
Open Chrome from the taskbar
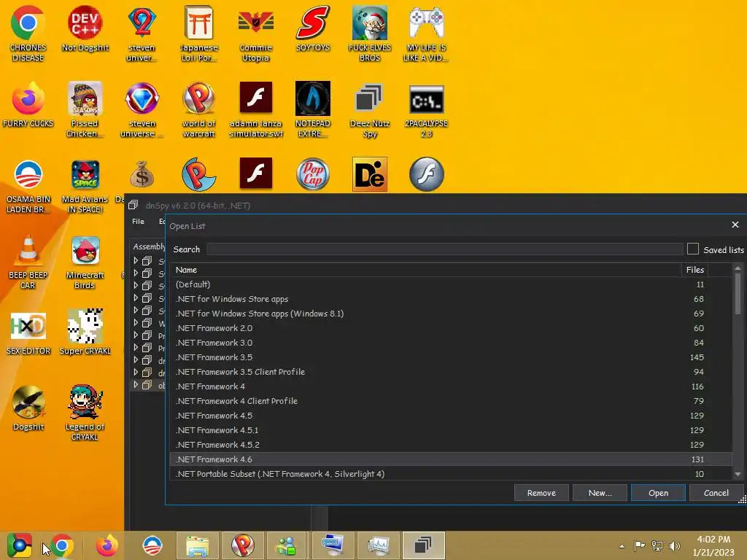[x=62, y=545]
